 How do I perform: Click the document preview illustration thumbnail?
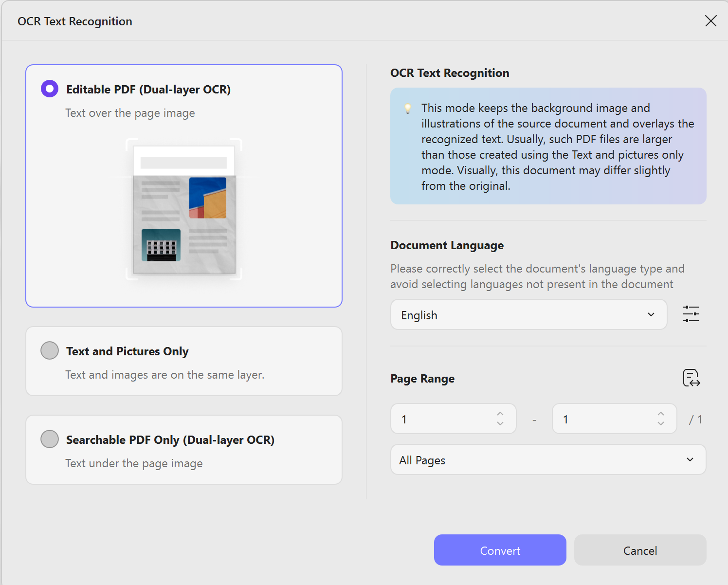tap(184, 209)
